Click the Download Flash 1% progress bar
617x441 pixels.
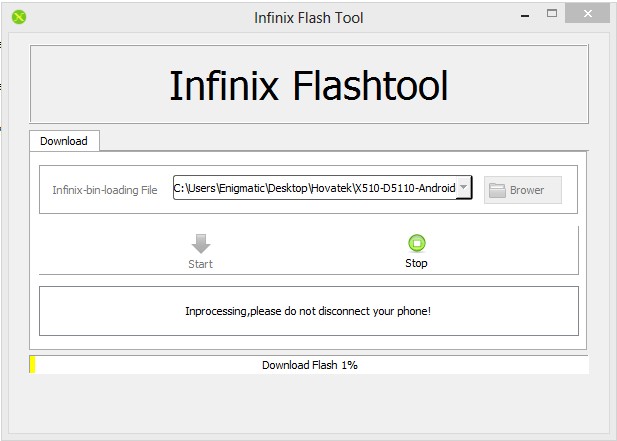(309, 365)
